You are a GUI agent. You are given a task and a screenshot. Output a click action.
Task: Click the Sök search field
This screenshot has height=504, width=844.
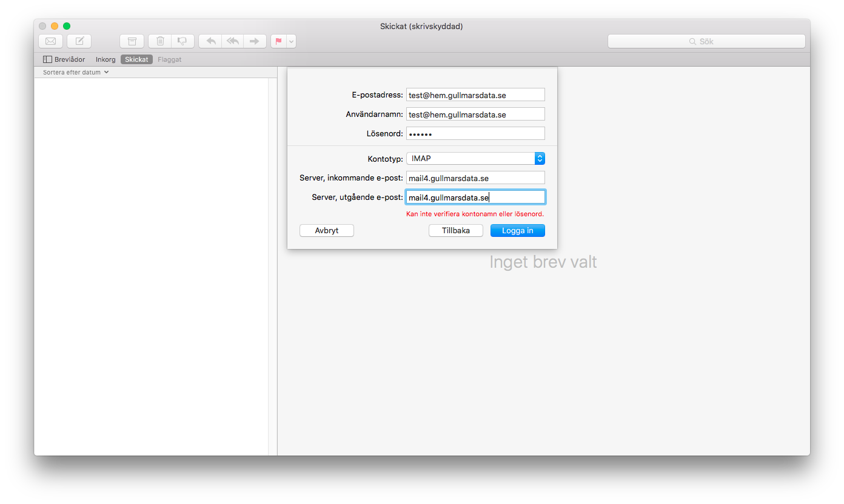(x=706, y=41)
